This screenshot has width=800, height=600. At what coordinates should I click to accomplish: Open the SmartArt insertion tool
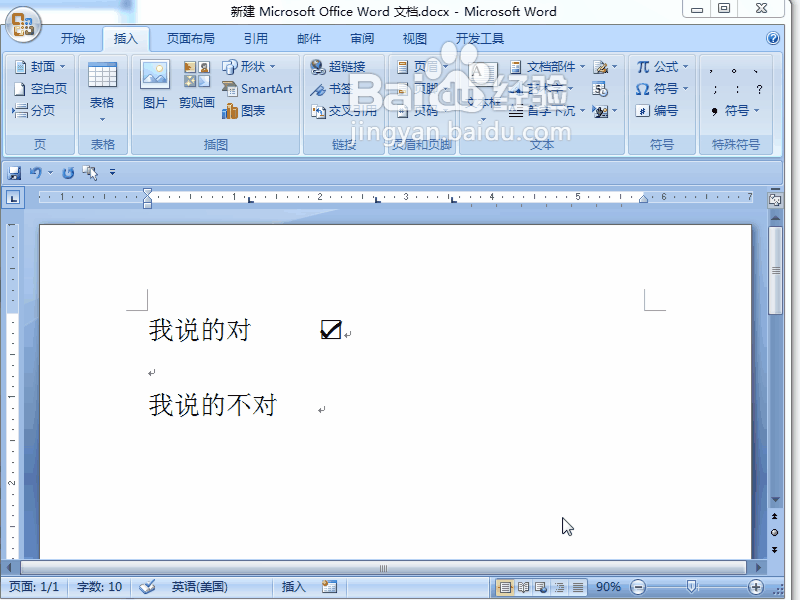[x=258, y=88]
